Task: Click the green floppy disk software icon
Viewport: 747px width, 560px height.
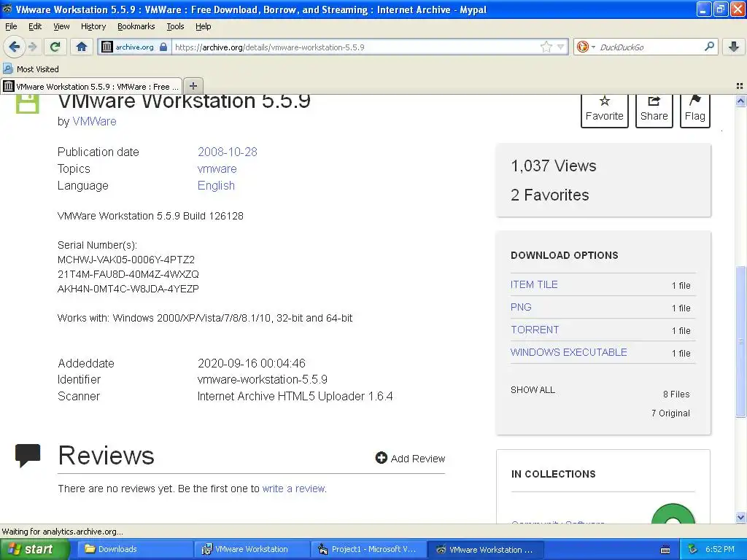Action: (27, 104)
